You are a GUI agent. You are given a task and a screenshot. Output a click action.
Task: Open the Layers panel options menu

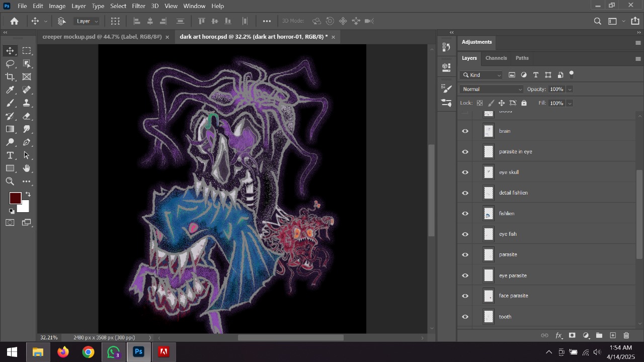(638, 59)
